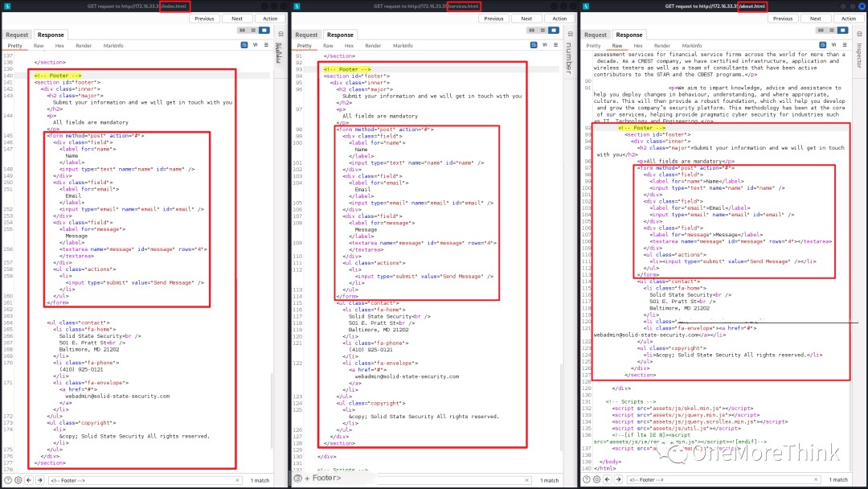
Task: Clear the search box in index.html window
Action: click(237, 480)
